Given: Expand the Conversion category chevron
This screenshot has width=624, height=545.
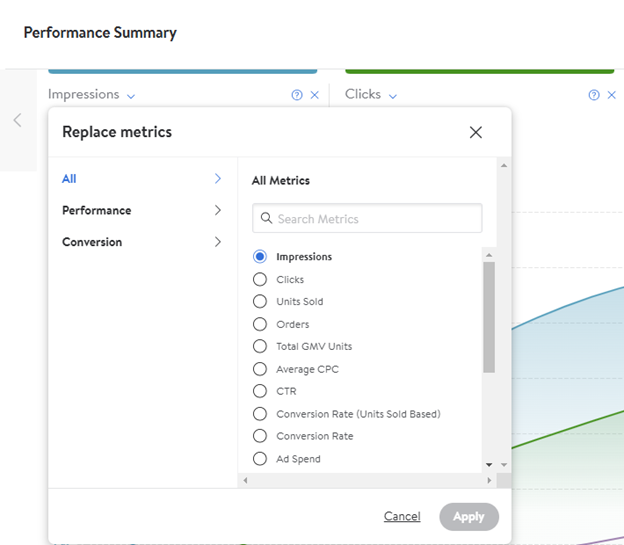Looking at the screenshot, I should click(218, 242).
